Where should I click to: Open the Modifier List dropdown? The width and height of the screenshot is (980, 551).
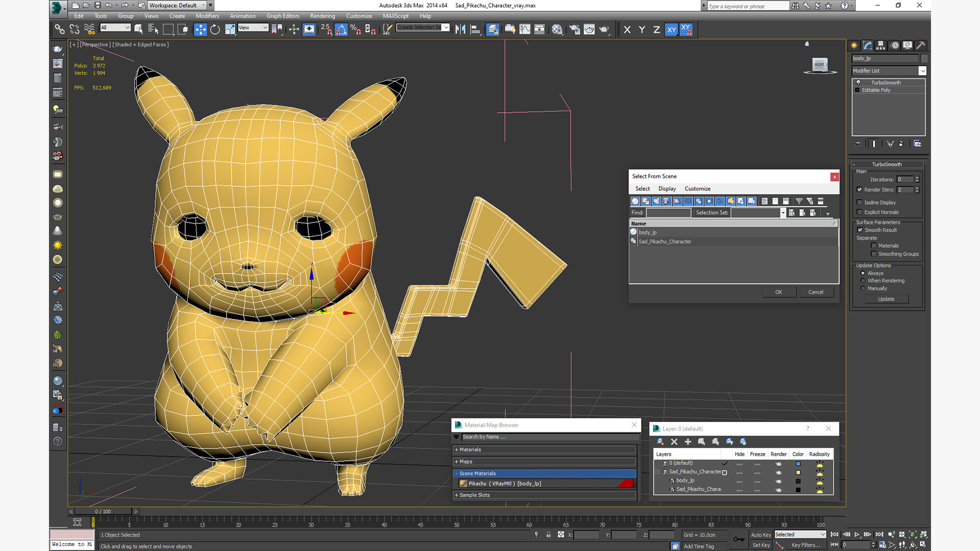pos(922,71)
